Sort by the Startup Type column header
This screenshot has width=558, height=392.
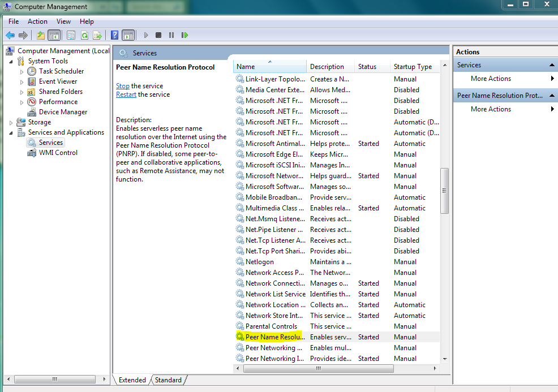click(415, 67)
